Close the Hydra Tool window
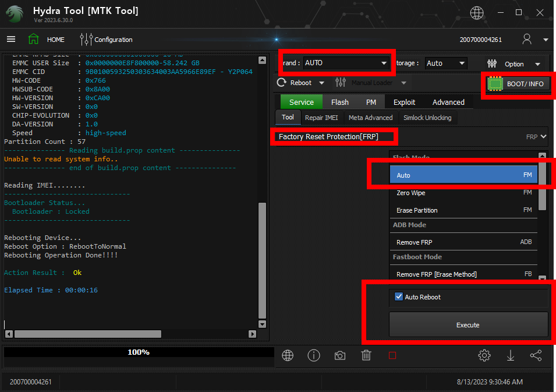Viewport: 556px width, 392px height. 540,13
